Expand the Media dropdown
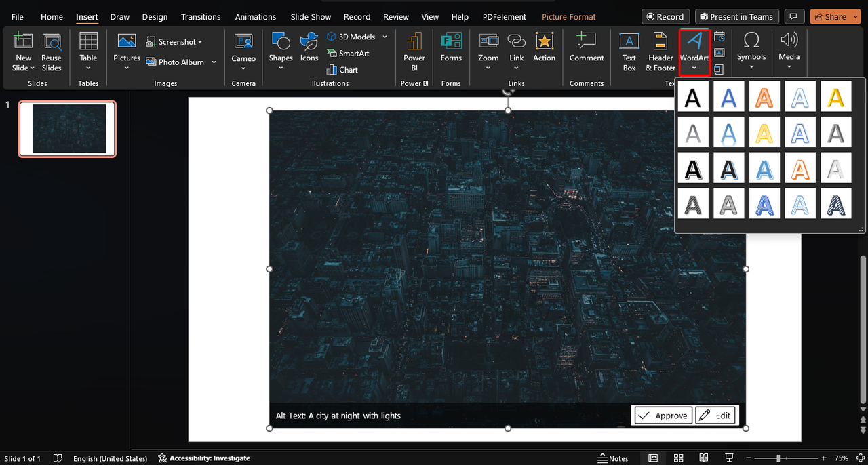The width and height of the screenshot is (868, 465). (x=789, y=66)
